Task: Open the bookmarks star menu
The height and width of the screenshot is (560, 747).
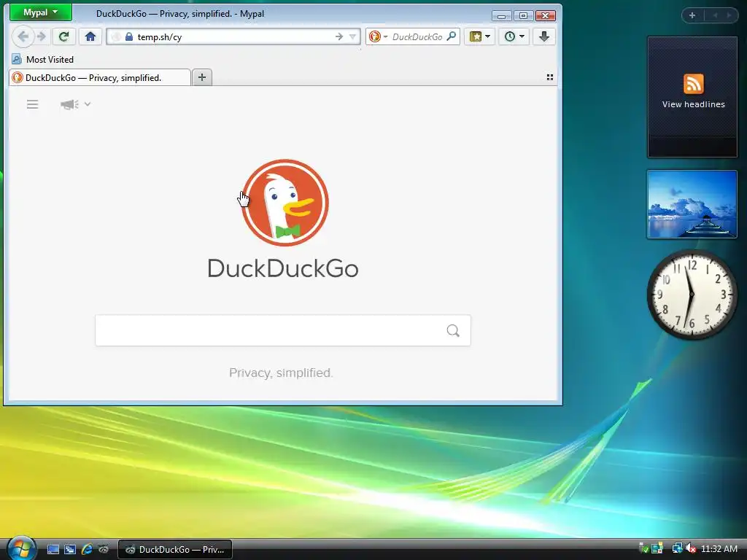Action: pos(480,36)
